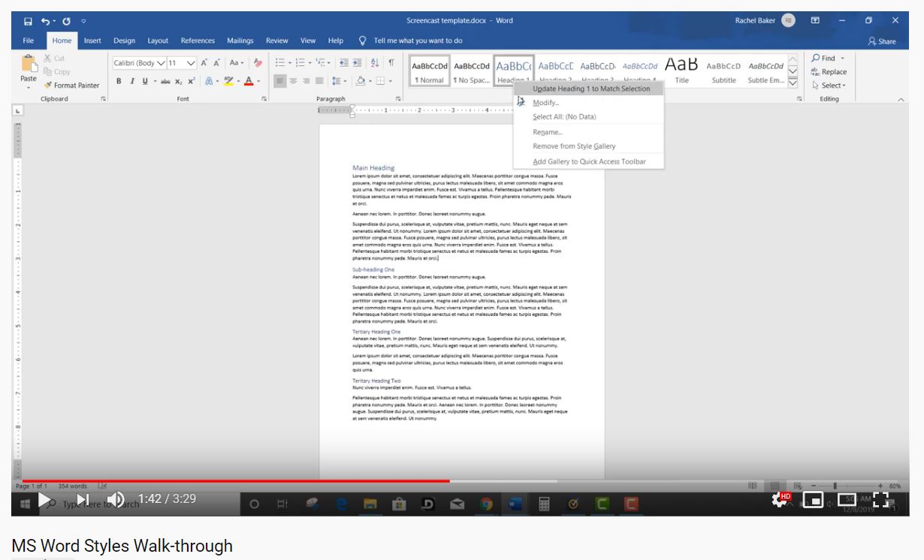The height and width of the screenshot is (560, 924).
Task: Click the Replace button in Editing group
Action: pos(829,72)
